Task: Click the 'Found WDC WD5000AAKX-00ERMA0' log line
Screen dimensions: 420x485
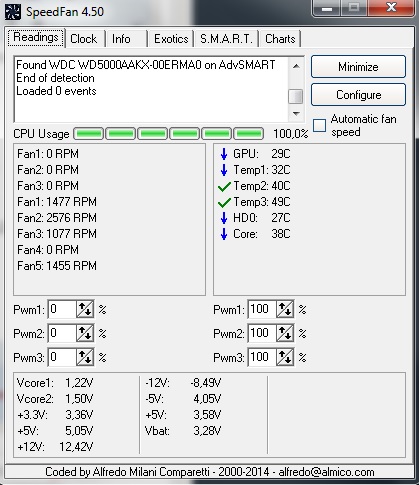Action: pos(146,65)
